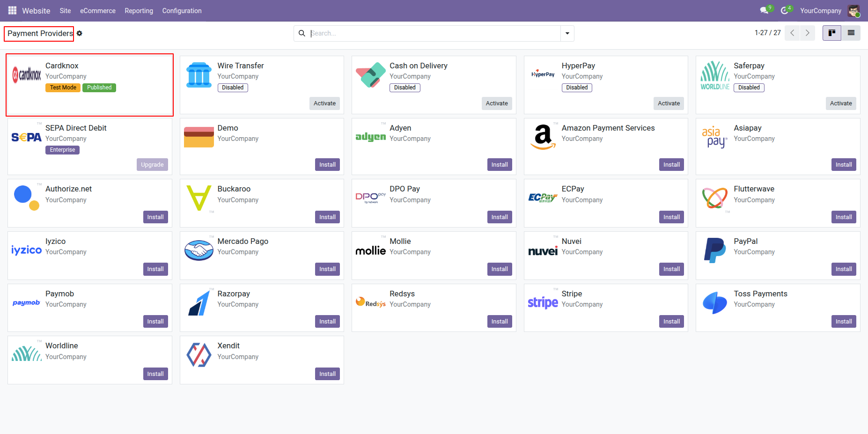The image size is (868, 434).
Task: Activate the HyperPay provider
Action: 669,103
